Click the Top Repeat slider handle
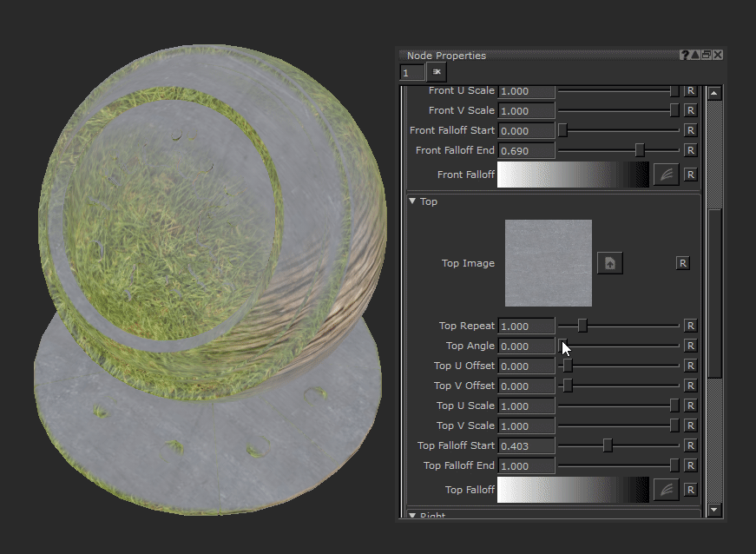The width and height of the screenshot is (756, 554). pos(582,326)
